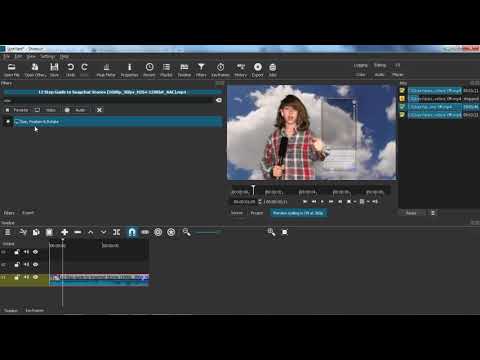Toggle timeline snapping magnet icon

tap(132, 232)
